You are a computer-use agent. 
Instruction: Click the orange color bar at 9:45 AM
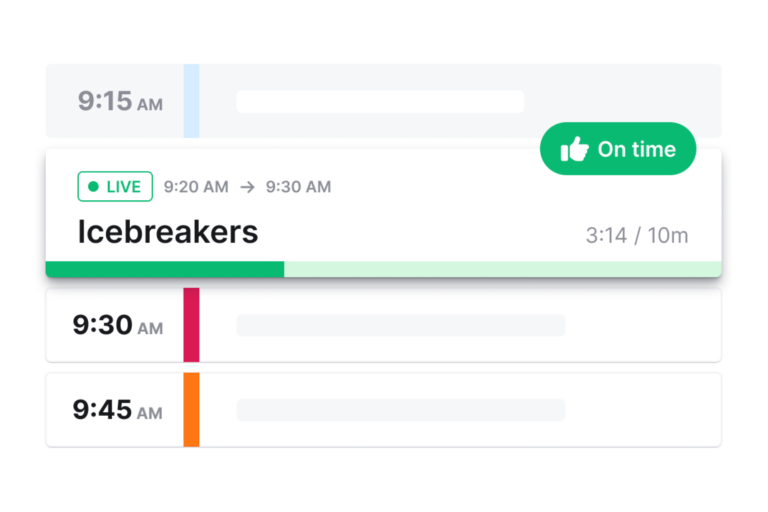coord(192,410)
